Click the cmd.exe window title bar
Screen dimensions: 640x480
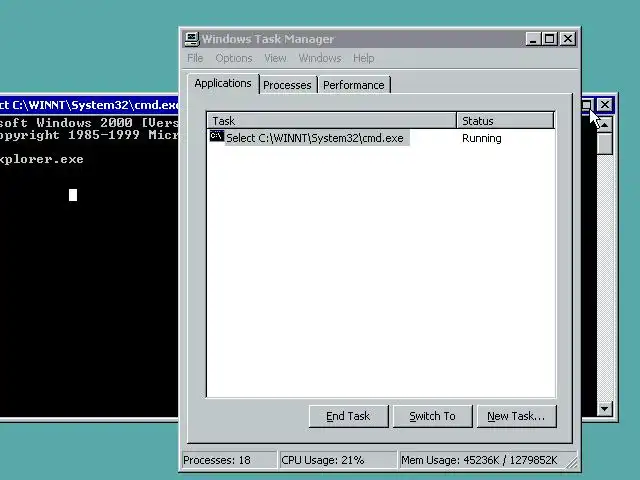click(x=89, y=105)
